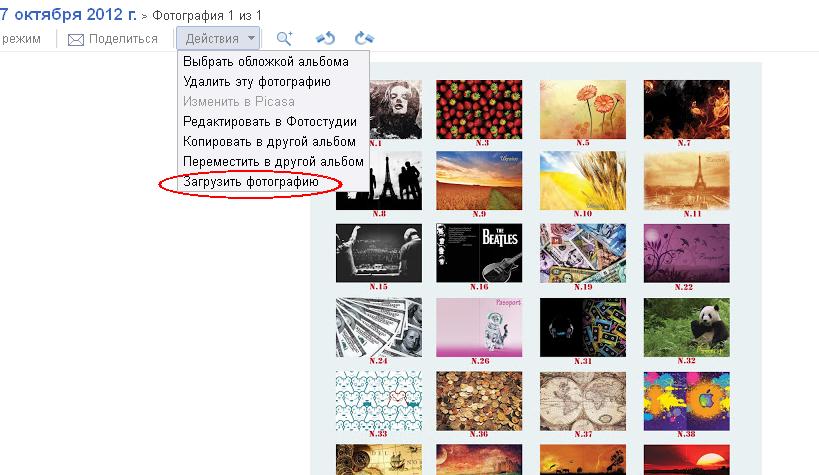The image size is (819, 475).
Task: Rotate photo right with clockwise arrow icon
Action: [x=364, y=38]
